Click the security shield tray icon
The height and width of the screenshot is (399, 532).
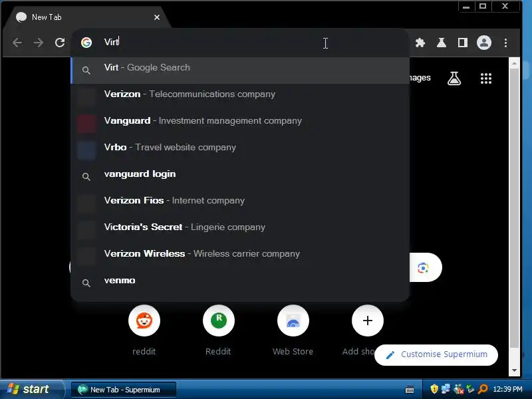[434, 389]
